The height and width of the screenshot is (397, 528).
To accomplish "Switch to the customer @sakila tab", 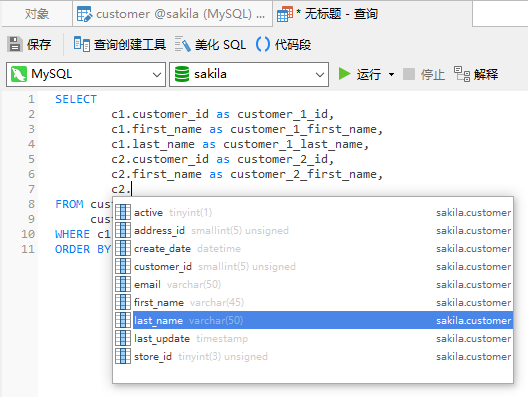I will point(172,14).
